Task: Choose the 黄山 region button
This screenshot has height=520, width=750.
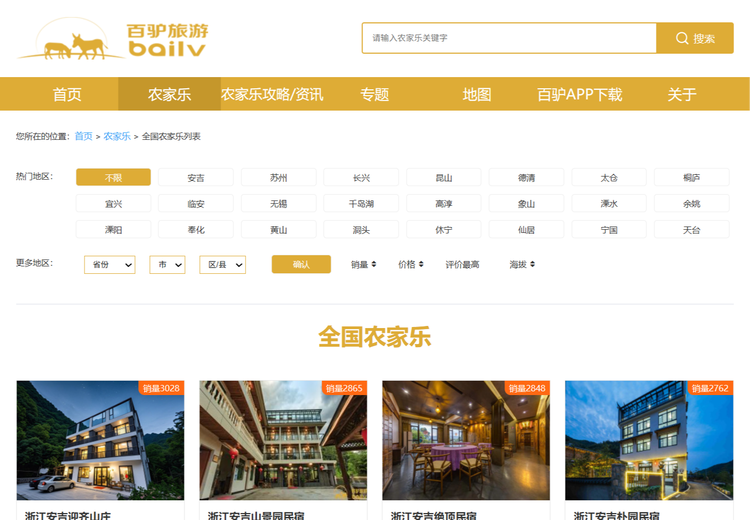Action: [278, 230]
